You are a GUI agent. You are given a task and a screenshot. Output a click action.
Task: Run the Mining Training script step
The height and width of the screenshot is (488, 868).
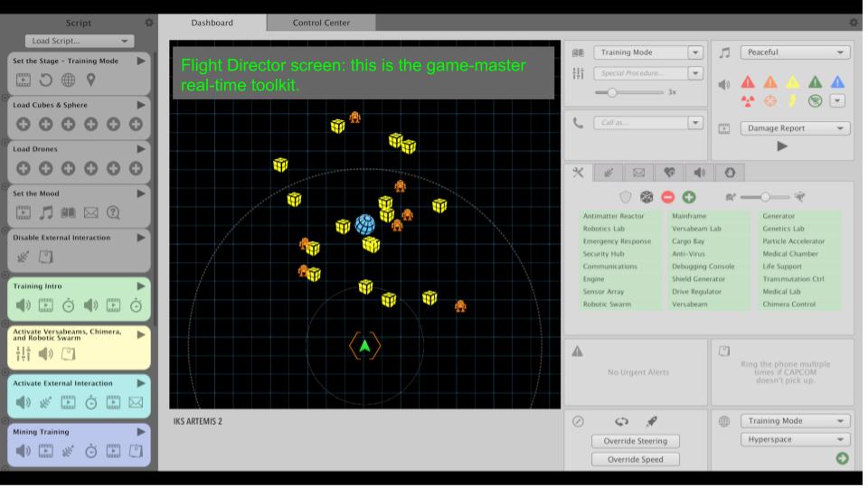pyautogui.click(x=141, y=432)
